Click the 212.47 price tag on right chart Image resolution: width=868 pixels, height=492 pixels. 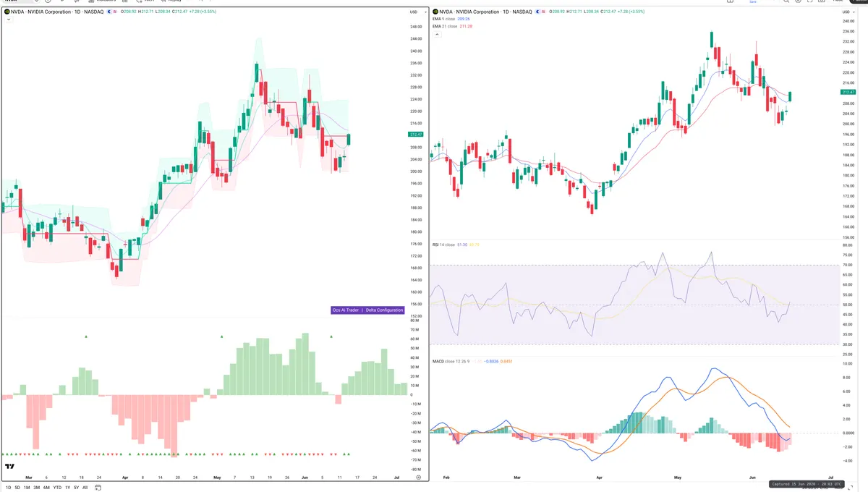click(x=848, y=93)
